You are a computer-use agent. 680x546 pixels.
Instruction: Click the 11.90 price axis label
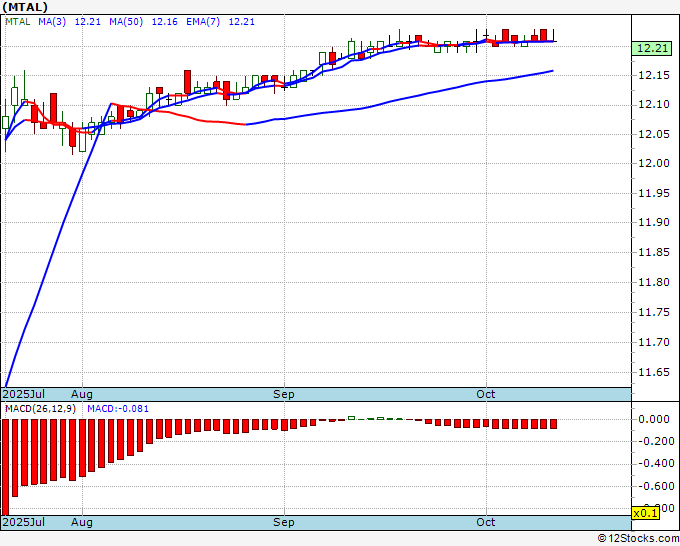pos(654,222)
